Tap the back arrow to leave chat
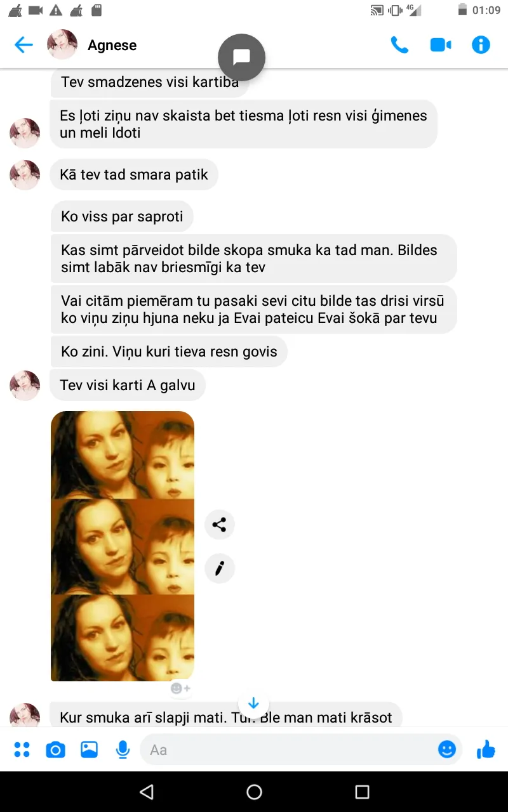This screenshot has height=812, width=508. 23,45
